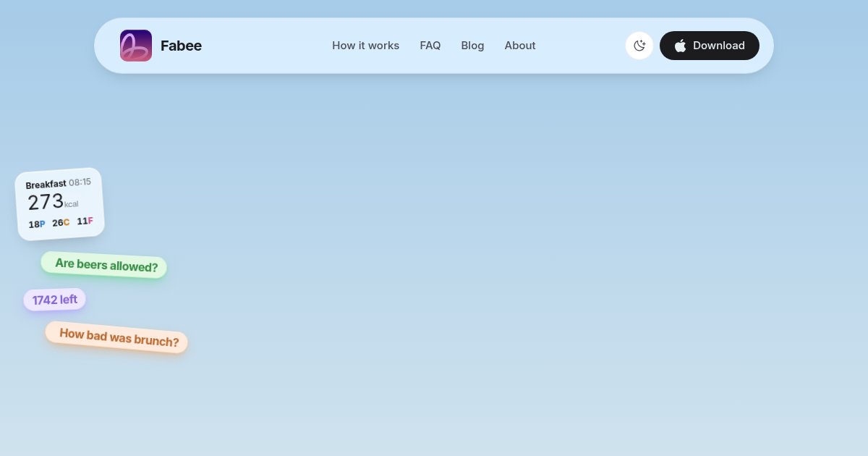Image resolution: width=868 pixels, height=456 pixels.
Task: Visit the About page
Action: tap(520, 46)
